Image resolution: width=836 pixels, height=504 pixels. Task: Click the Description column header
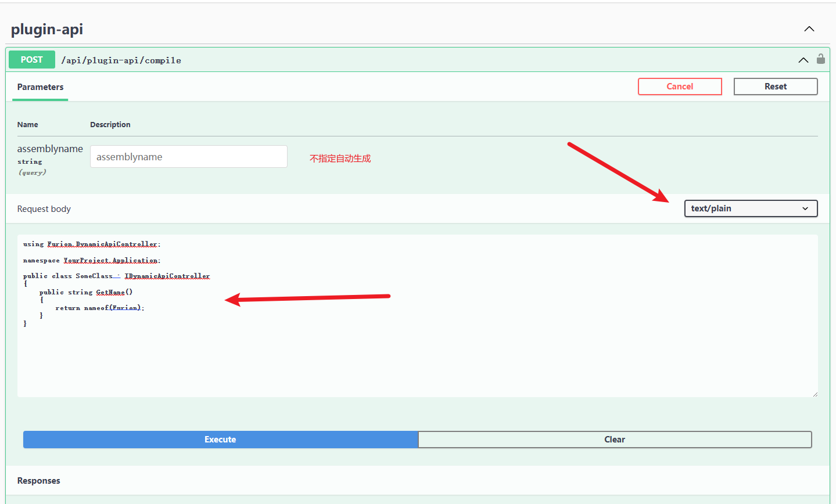click(110, 125)
